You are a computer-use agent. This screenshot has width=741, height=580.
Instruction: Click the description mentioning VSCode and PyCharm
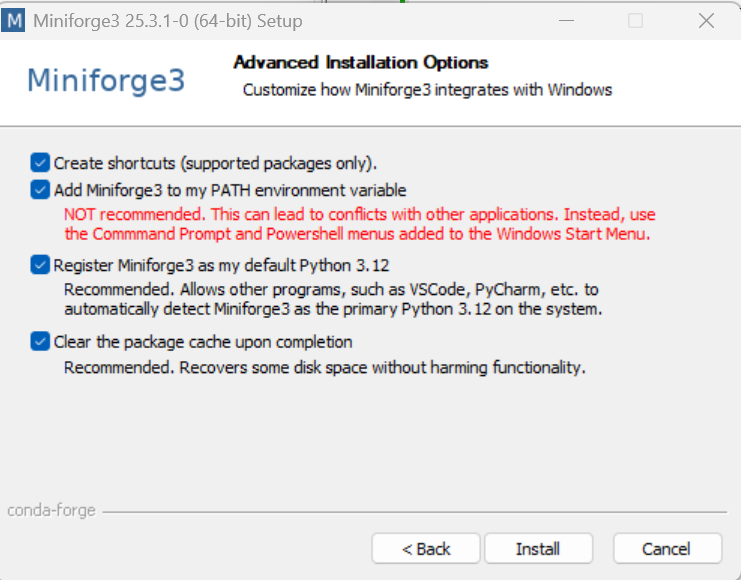click(332, 299)
